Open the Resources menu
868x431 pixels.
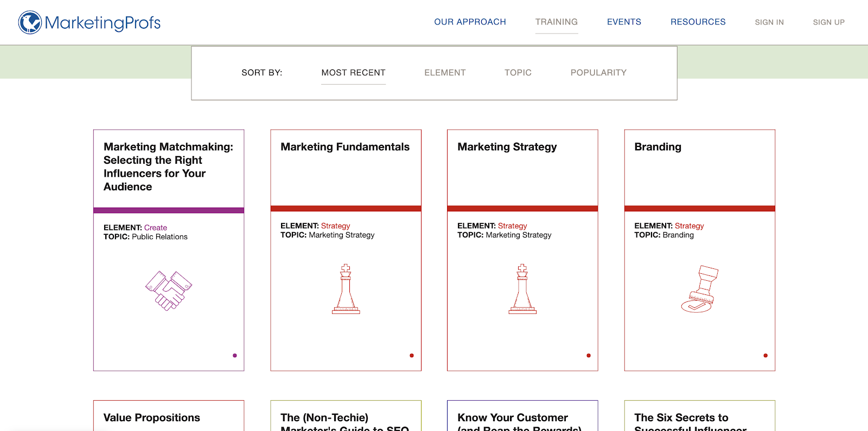click(x=698, y=22)
